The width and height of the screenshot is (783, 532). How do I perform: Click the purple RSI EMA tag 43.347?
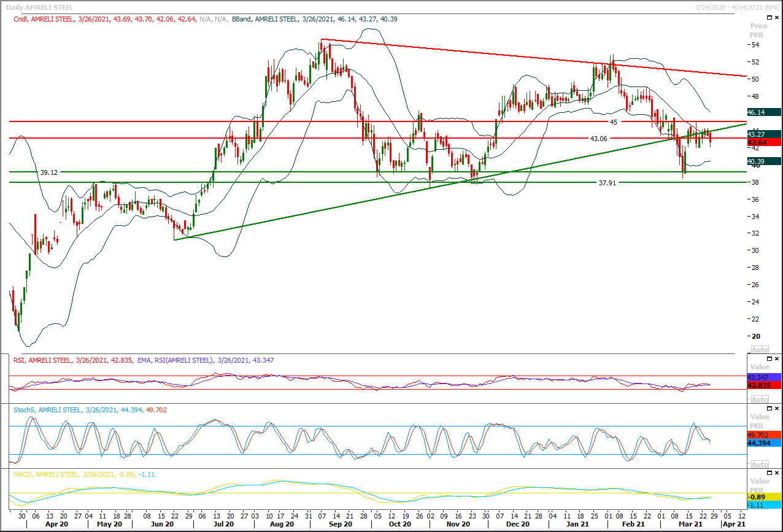coord(765,377)
